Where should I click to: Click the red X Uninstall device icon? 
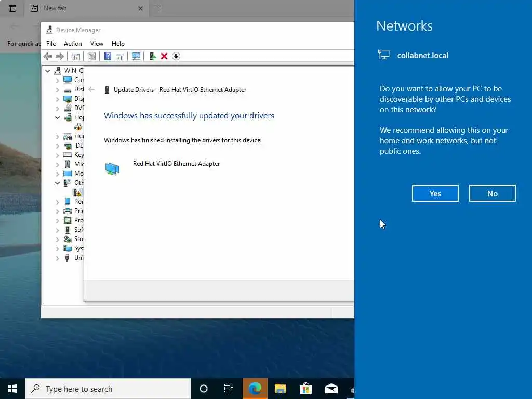click(x=164, y=56)
